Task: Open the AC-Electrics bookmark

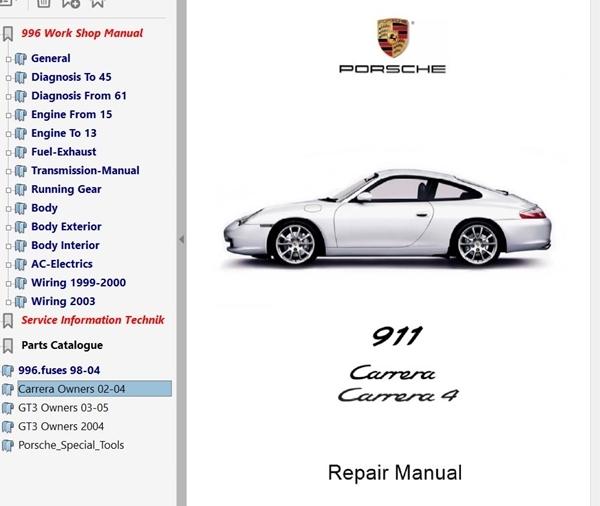Action: pos(62,264)
